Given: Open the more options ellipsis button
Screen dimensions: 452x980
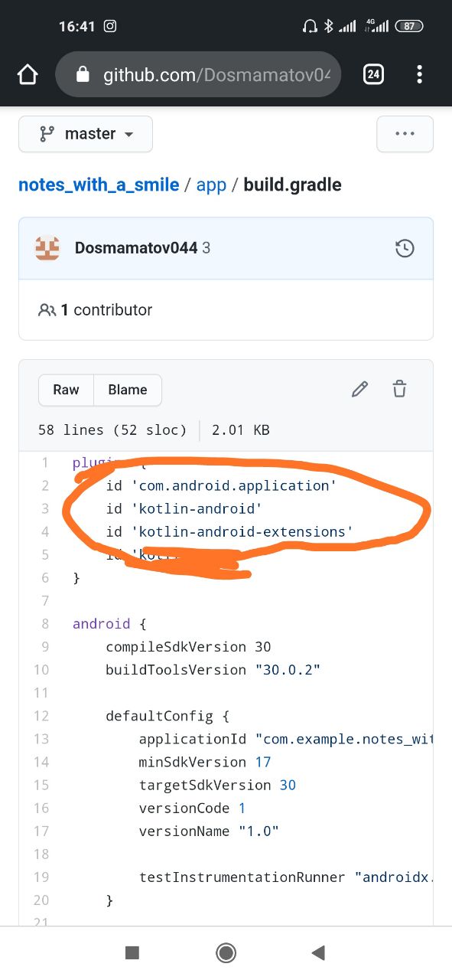Looking at the screenshot, I should tap(405, 134).
